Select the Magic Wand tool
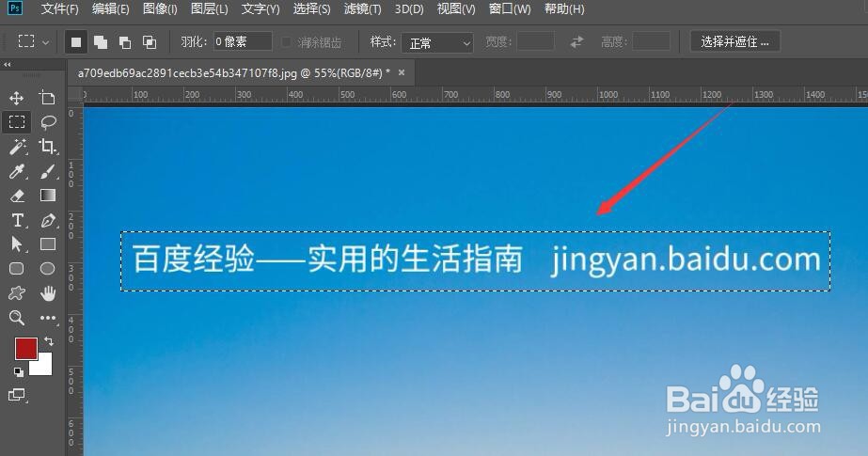Screen dimensions: 868x456 (17, 146)
